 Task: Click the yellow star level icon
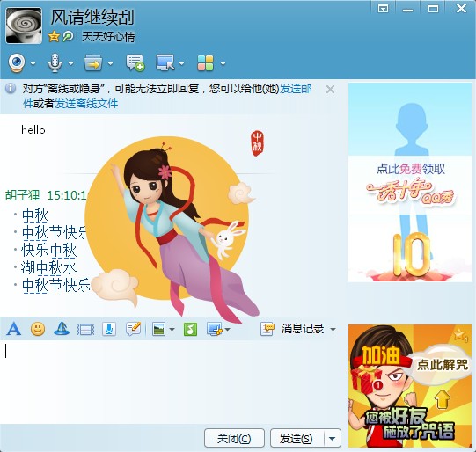[x=54, y=37]
